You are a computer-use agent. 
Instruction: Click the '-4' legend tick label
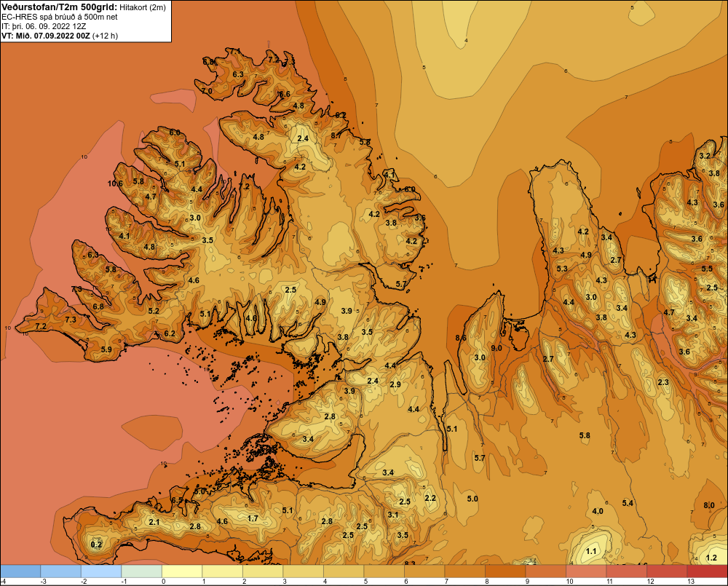(x=3, y=582)
